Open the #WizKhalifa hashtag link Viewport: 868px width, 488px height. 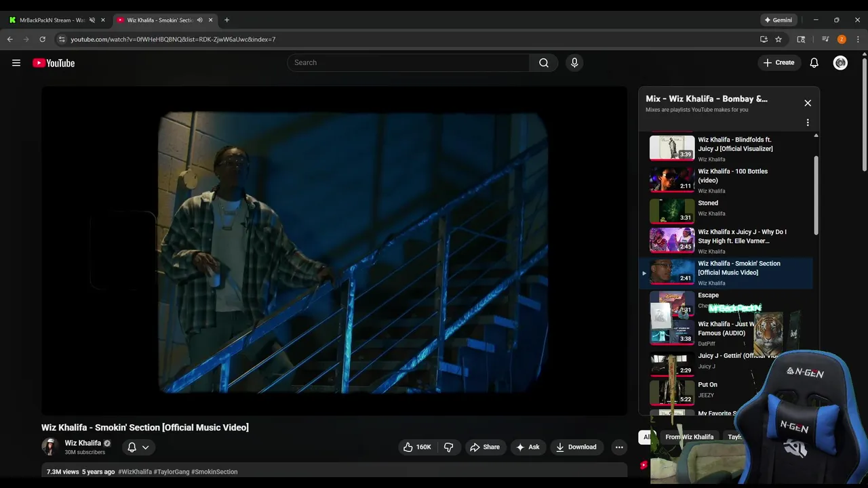(135, 472)
